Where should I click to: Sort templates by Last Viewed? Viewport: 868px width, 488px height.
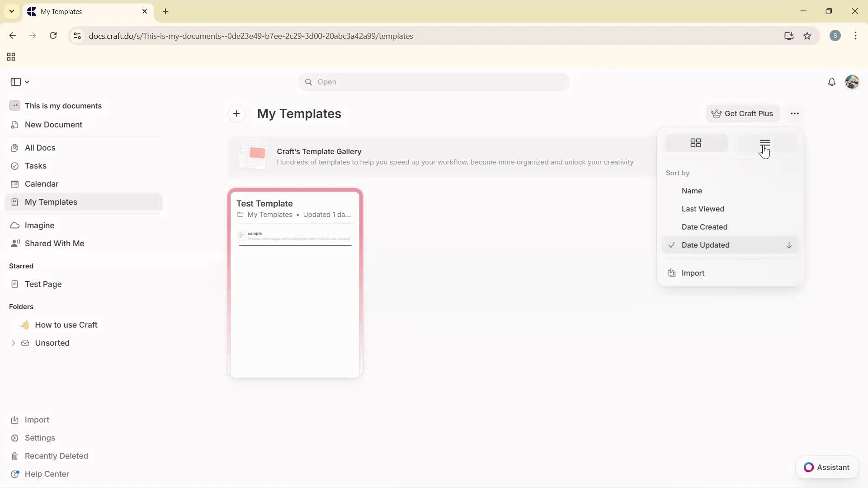click(703, 209)
